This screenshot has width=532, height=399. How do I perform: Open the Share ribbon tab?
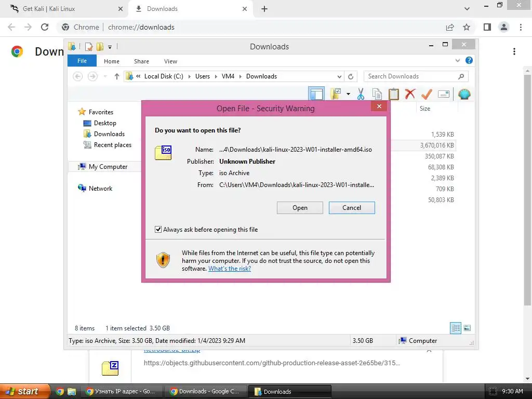141,61
